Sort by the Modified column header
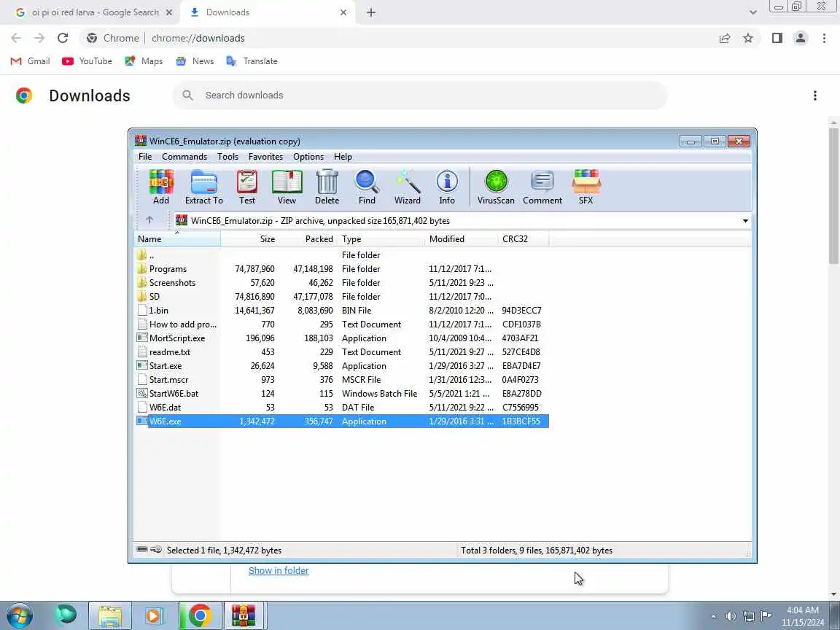This screenshot has height=630, width=840. 462,239
